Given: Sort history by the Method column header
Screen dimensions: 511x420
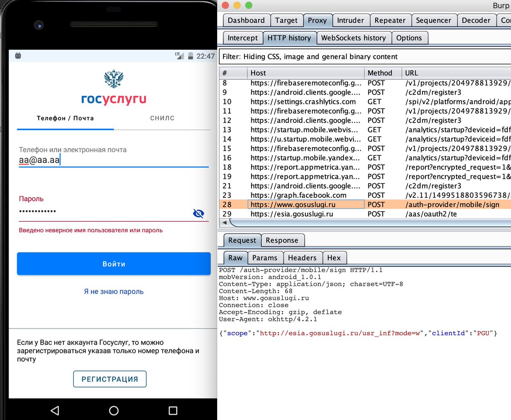Looking at the screenshot, I should coord(383,73).
